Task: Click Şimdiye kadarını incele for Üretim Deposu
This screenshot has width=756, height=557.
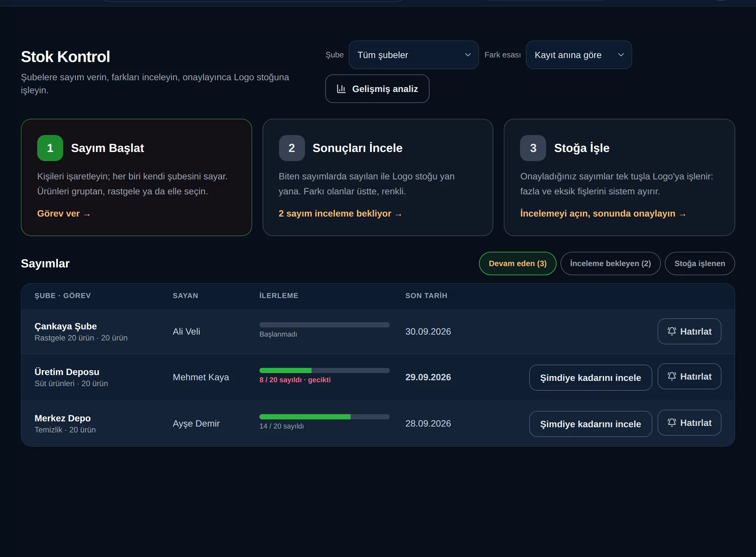Action: tap(590, 378)
